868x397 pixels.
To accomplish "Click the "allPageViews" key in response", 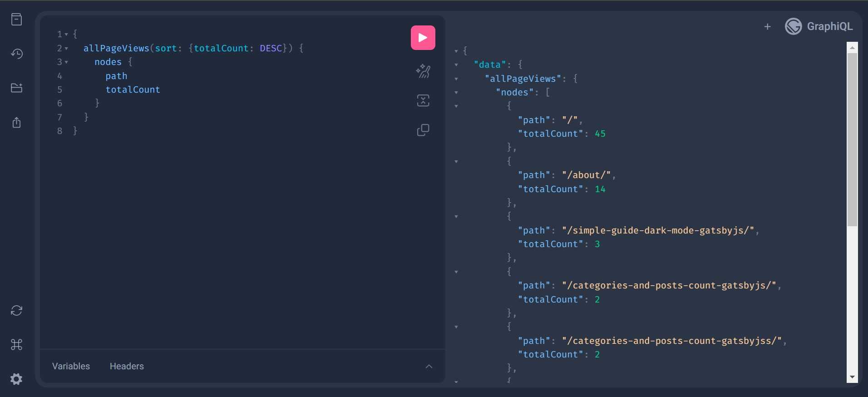I will click(523, 79).
